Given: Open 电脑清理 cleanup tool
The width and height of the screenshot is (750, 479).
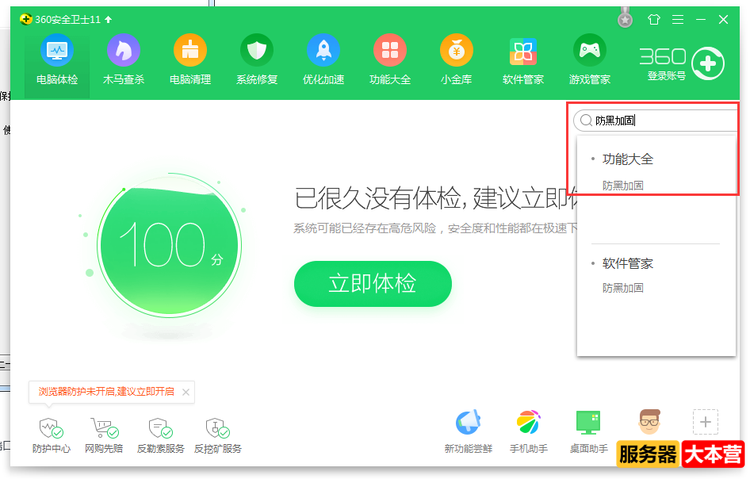Looking at the screenshot, I should click(x=190, y=60).
